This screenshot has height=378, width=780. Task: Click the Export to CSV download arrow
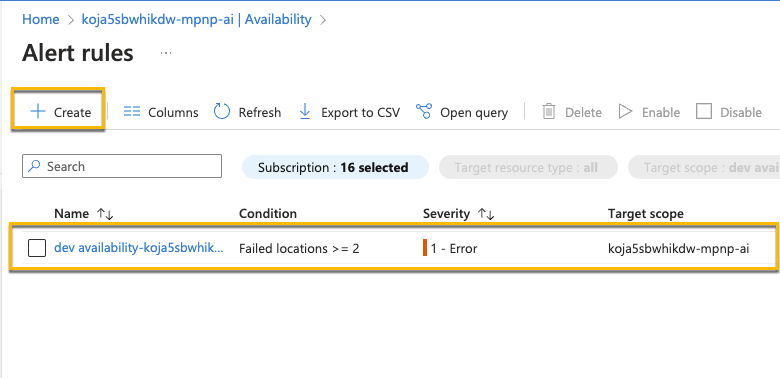tap(304, 111)
